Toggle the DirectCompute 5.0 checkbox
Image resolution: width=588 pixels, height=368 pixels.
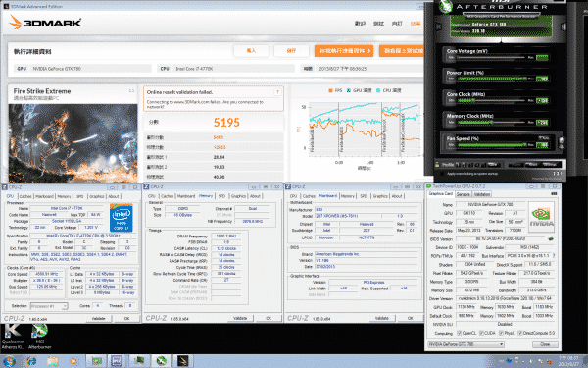[x=519, y=333]
